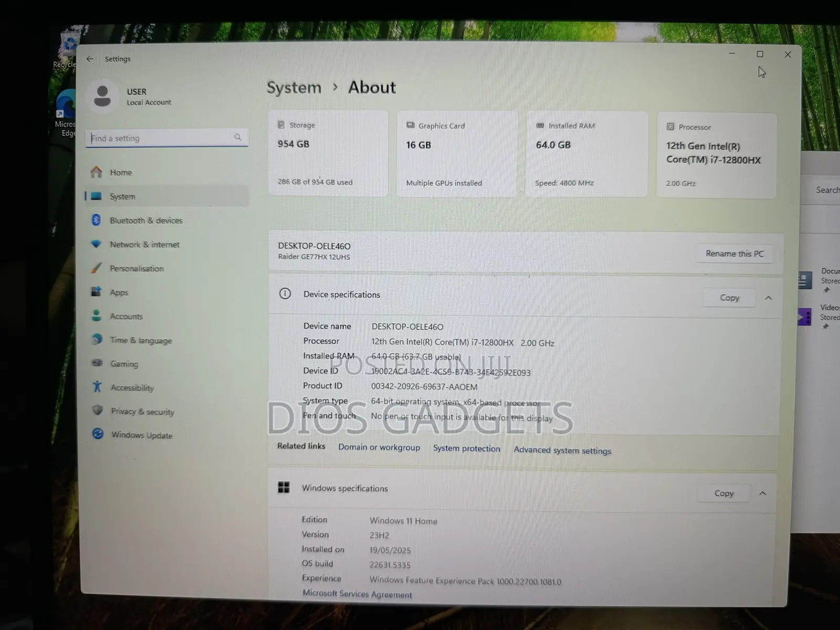
Task: Focus the Find a setting field
Action: pyautogui.click(x=166, y=138)
